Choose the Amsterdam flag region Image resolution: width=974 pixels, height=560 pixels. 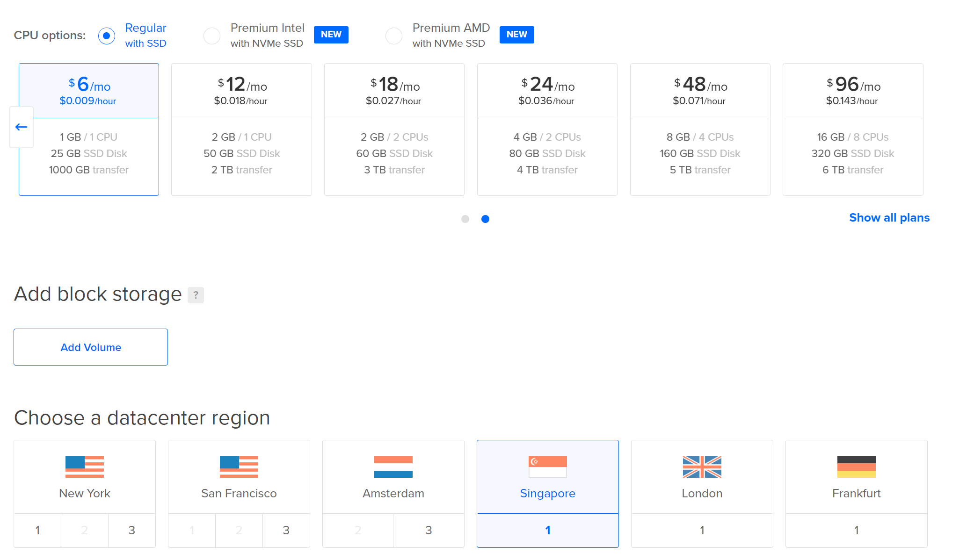pos(393,467)
